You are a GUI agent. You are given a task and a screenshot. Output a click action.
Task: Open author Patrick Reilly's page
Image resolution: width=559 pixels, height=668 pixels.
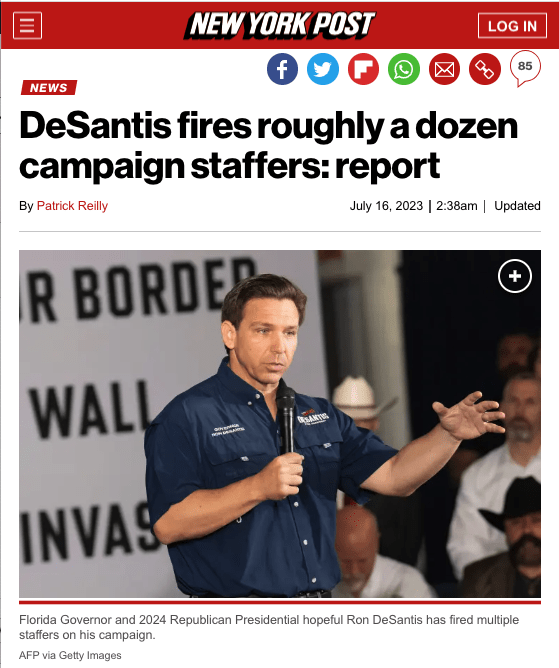[72, 206]
